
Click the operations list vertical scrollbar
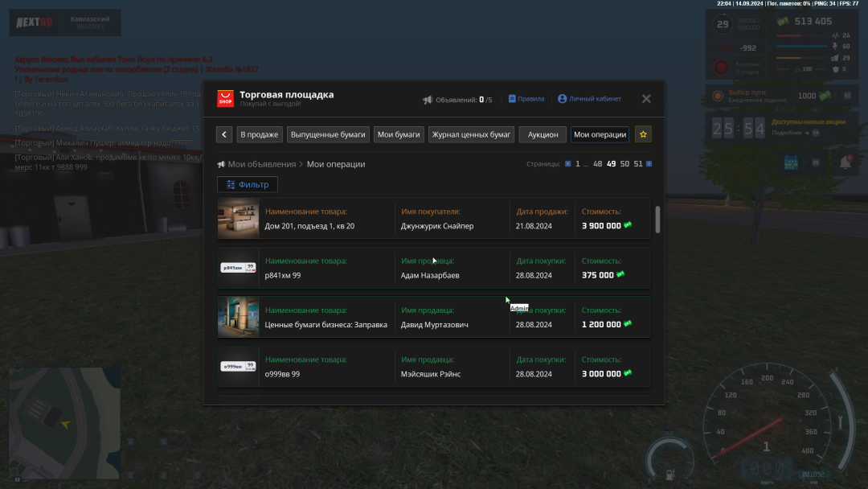tap(657, 220)
